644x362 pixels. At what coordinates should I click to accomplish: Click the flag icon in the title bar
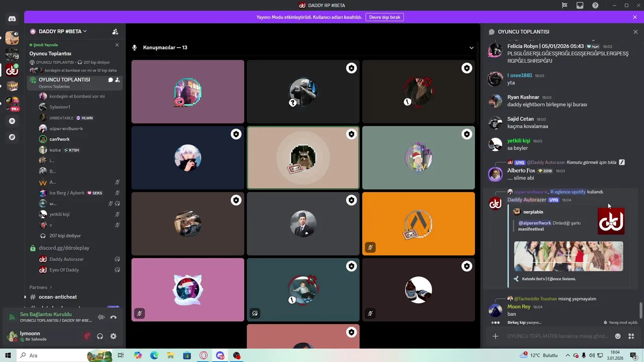pos(565,5)
